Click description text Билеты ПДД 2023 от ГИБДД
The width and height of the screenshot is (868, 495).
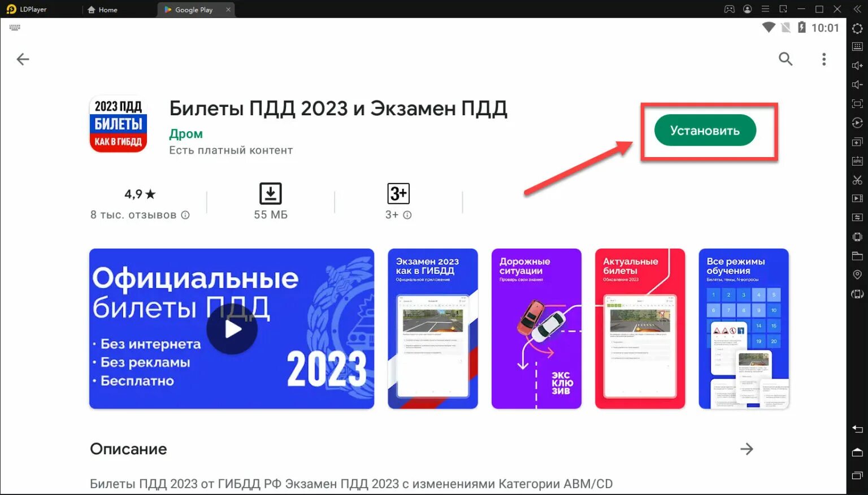(351, 484)
